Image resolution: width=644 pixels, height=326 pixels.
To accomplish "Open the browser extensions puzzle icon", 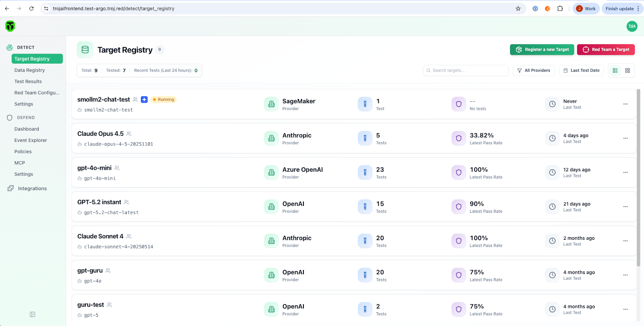I will 560,8.
